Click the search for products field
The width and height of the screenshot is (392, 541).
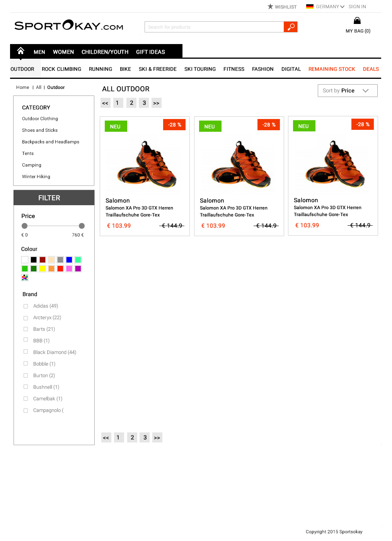214,27
